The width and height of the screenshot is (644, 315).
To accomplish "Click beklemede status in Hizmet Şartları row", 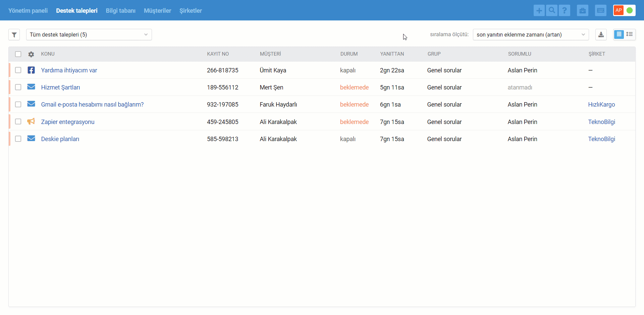I will pos(354,87).
